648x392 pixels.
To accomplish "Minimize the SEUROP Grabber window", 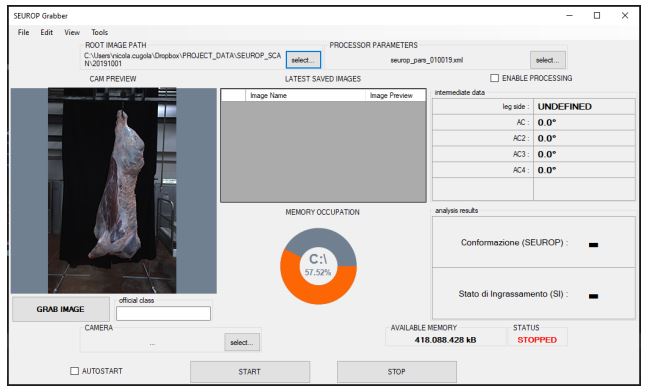I will tap(569, 16).
